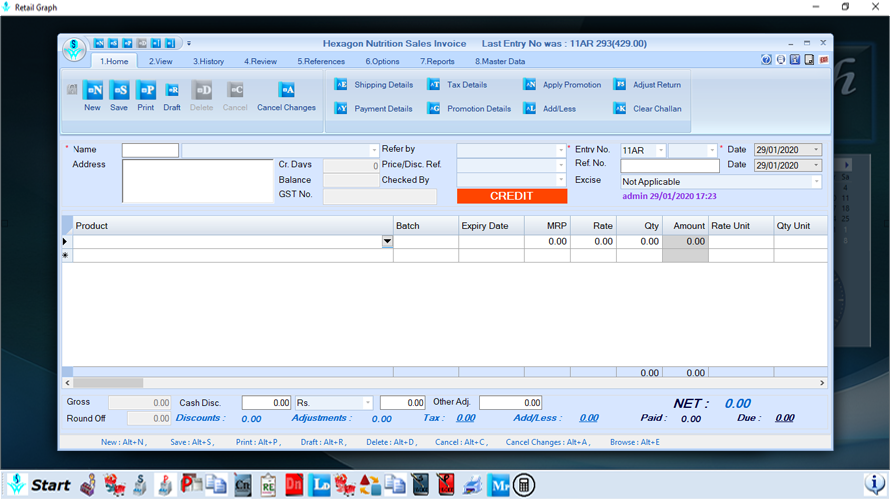Click Clear Challan
The height and width of the screenshot is (500, 890).
point(648,108)
